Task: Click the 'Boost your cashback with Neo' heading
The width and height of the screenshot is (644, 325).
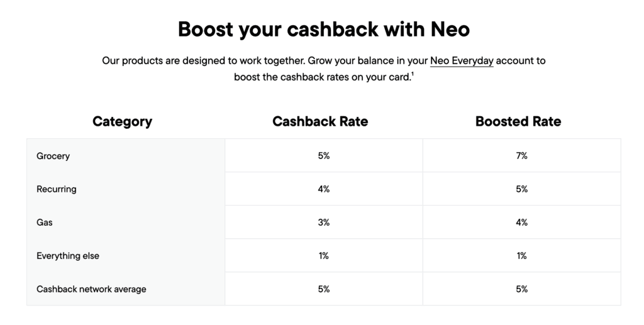Action: (323, 29)
